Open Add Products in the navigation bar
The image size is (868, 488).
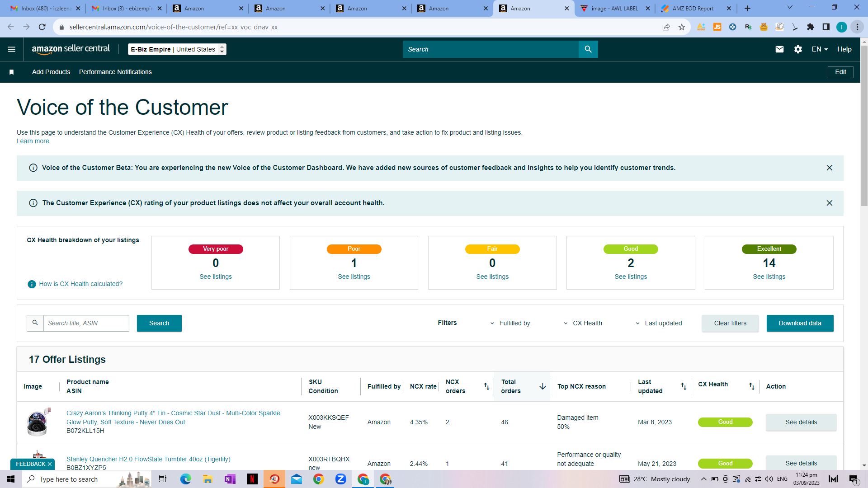[x=51, y=72]
